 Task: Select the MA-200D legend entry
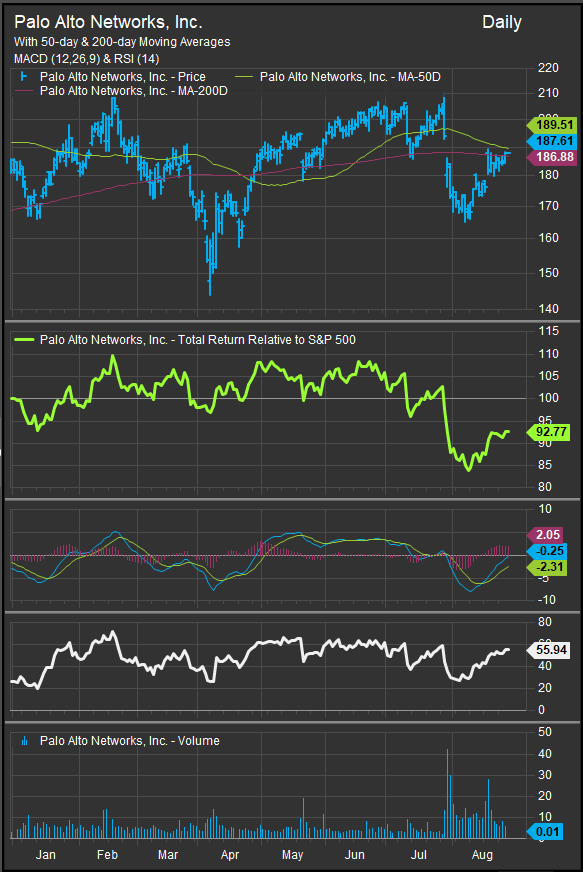134,91
